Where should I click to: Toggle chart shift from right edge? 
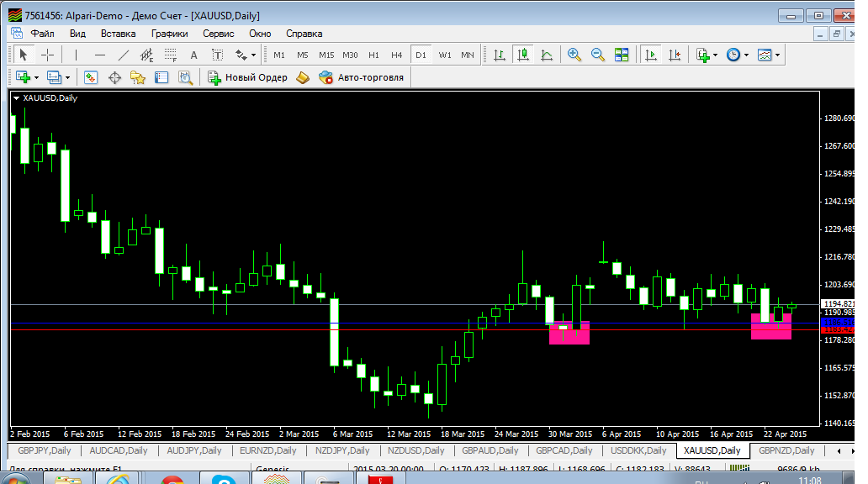(675, 55)
